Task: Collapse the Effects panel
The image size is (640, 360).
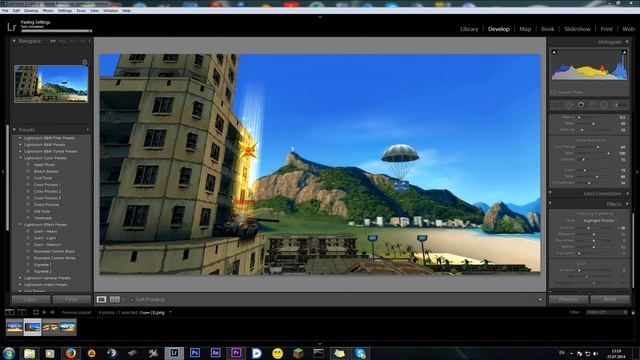Action: 627,204
